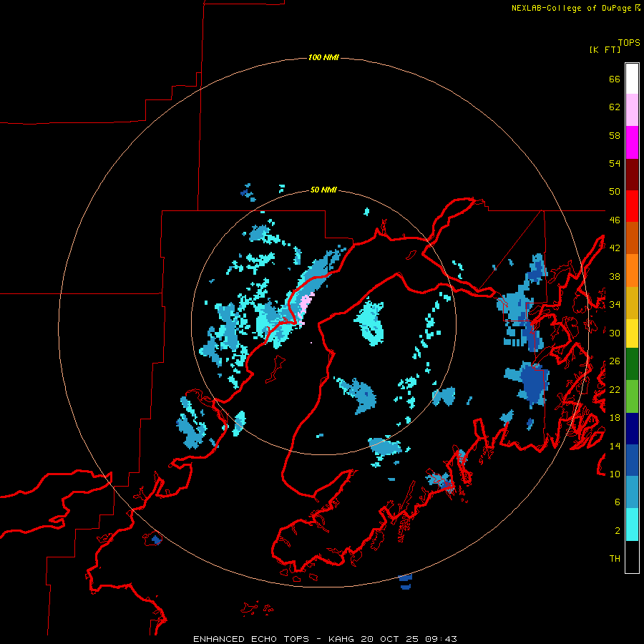644x644 pixels.
Task: Click the 26 scale label
Action: pos(615,361)
